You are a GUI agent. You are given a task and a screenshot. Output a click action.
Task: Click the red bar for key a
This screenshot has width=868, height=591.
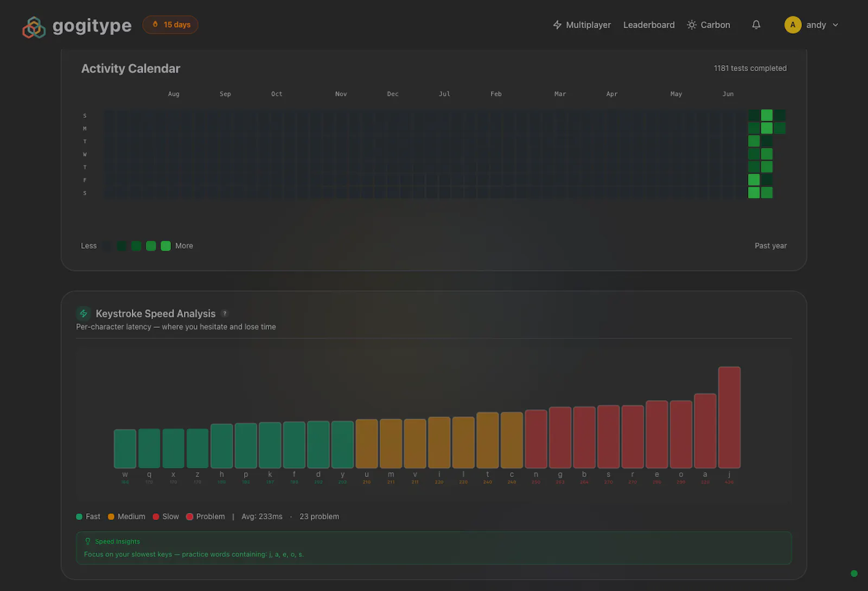click(x=705, y=431)
